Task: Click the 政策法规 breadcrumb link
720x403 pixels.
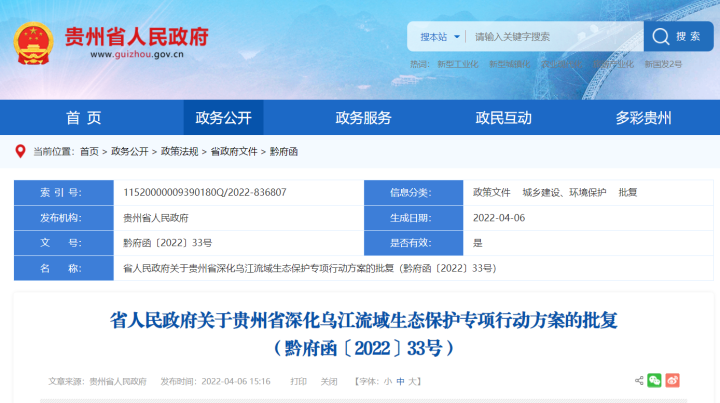Action: coord(179,151)
